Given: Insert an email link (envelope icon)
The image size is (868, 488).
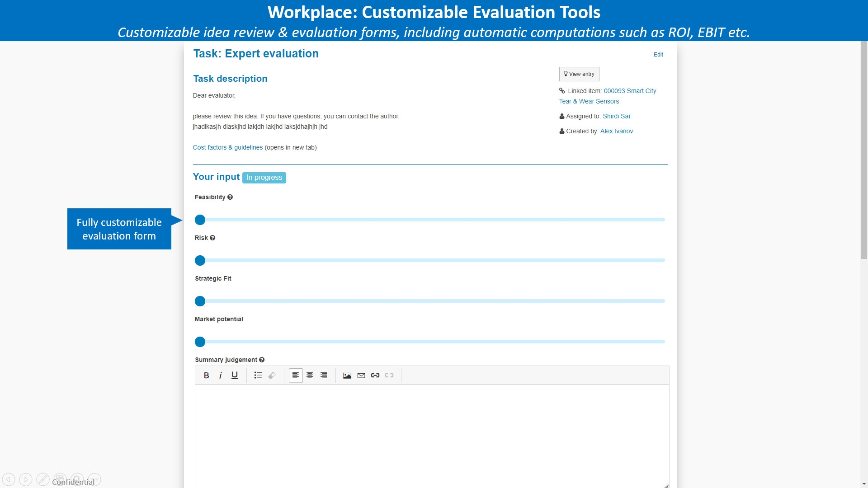Looking at the screenshot, I should (361, 375).
